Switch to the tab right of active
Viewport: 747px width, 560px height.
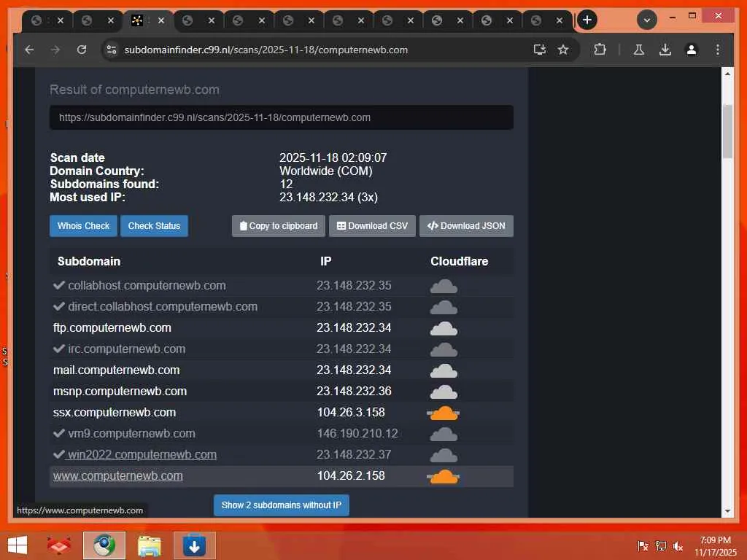tap(187, 20)
